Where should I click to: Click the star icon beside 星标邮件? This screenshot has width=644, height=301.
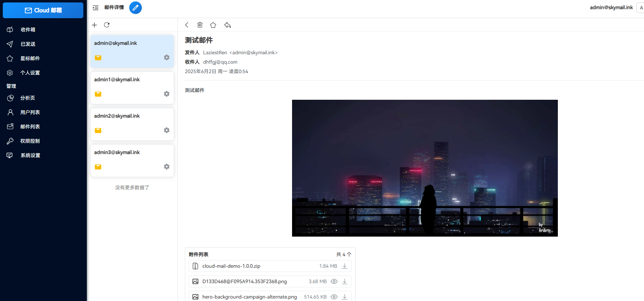pos(10,58)
